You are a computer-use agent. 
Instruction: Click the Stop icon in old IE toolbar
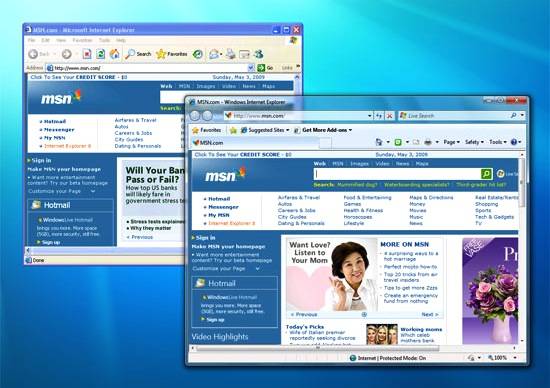pos(87,54)
